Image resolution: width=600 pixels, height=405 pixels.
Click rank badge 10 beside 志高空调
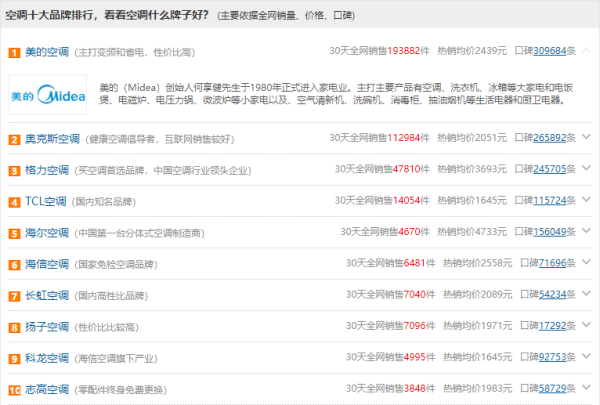14,390
